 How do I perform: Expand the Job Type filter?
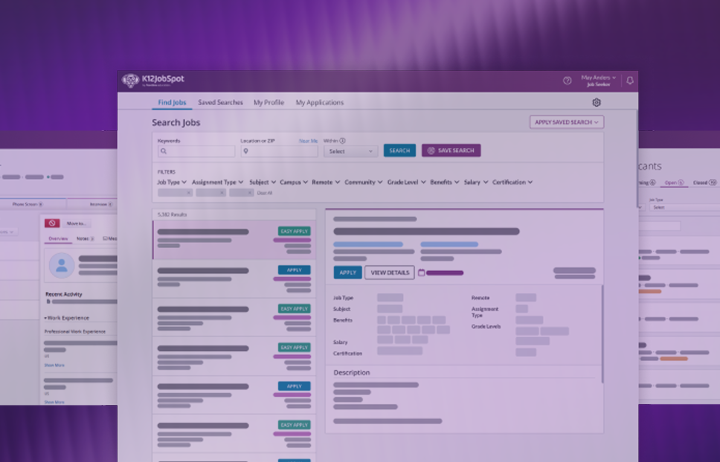coord(170,182)
